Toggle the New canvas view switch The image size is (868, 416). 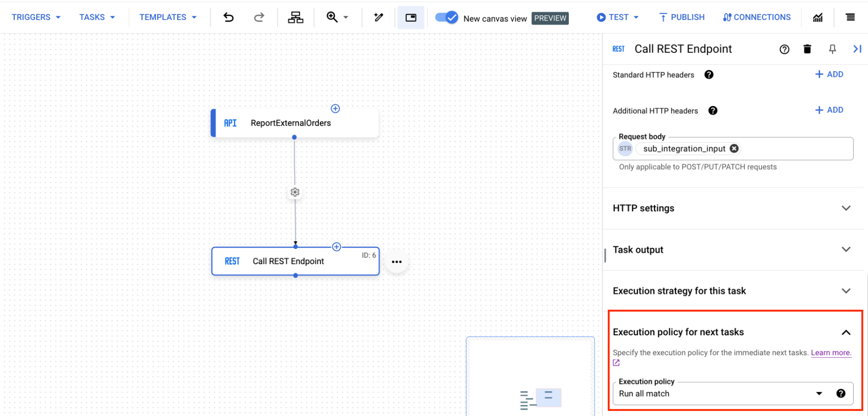point(446,17)
